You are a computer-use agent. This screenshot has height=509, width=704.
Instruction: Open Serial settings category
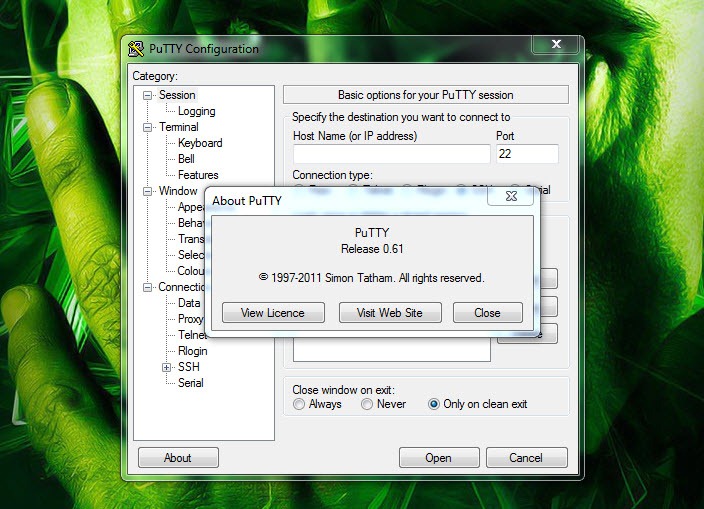191,383
